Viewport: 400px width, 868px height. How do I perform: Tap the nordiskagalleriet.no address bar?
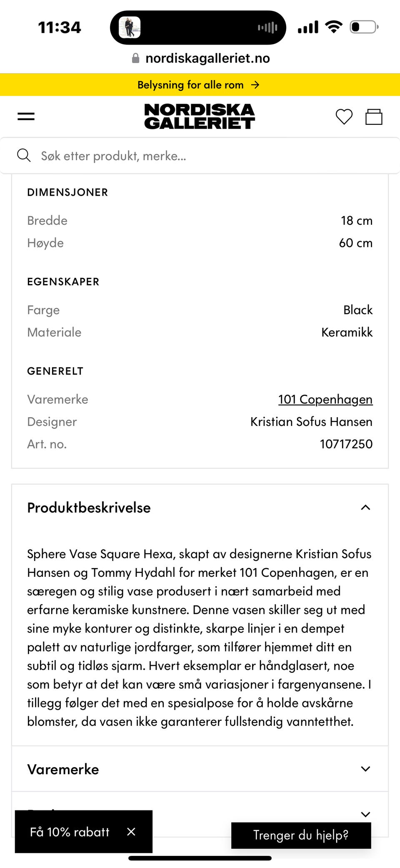207,58
